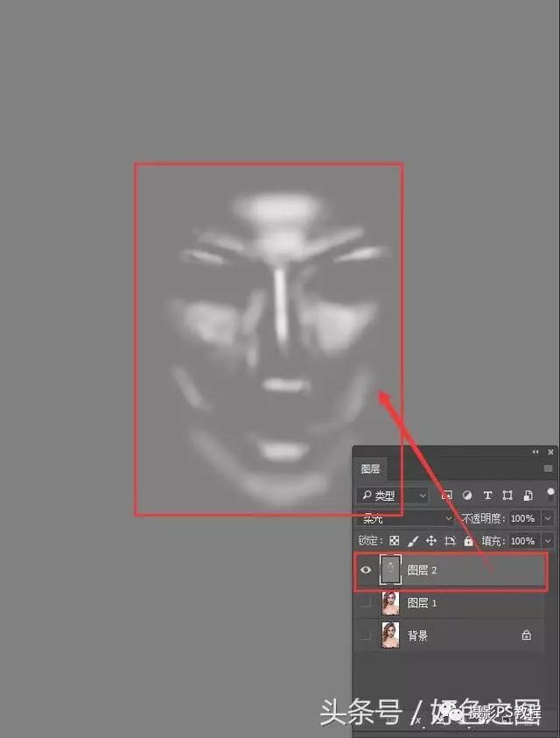Click lock transparent pixels icon
This screenshot has height=738, width=560.
[x=395, y=542]
